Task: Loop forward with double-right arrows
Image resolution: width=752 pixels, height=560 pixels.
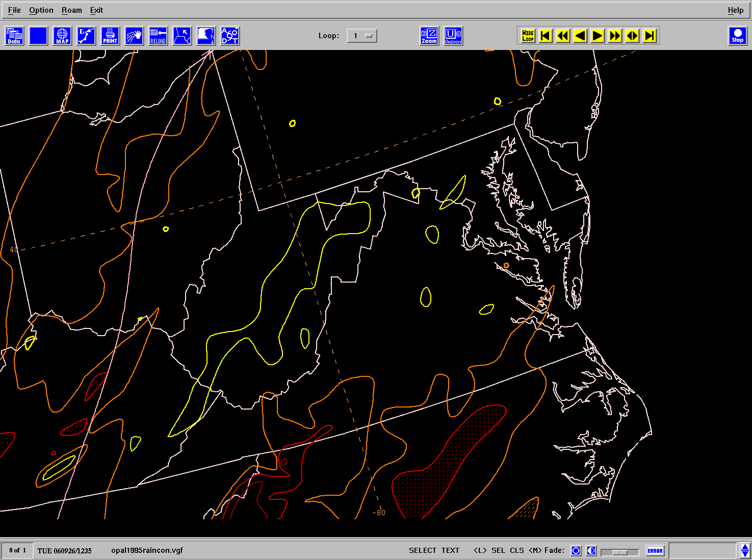Action: point(615,36)
